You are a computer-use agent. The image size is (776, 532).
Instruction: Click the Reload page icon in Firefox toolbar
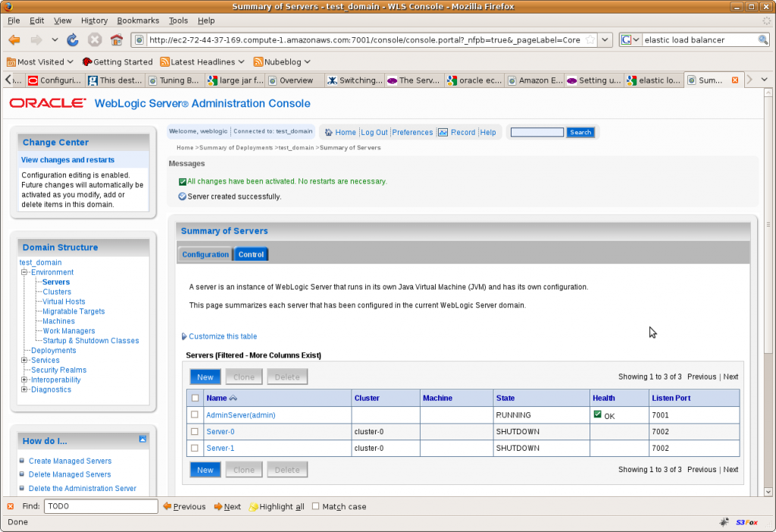click(73, 39)
